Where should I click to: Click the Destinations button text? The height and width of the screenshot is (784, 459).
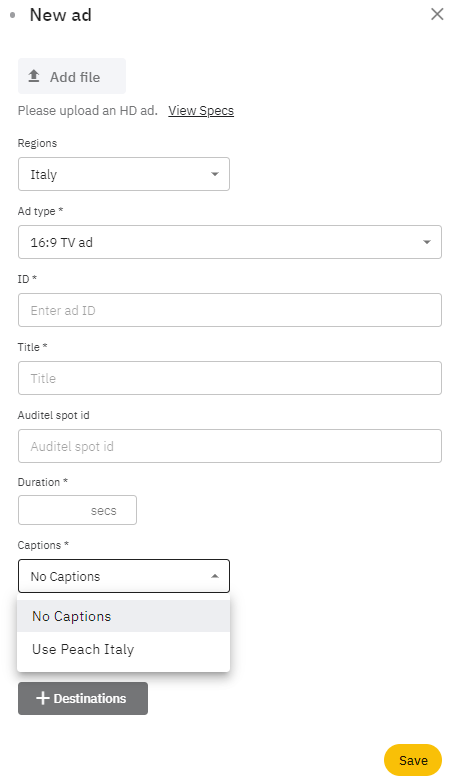tap(90, 698)
